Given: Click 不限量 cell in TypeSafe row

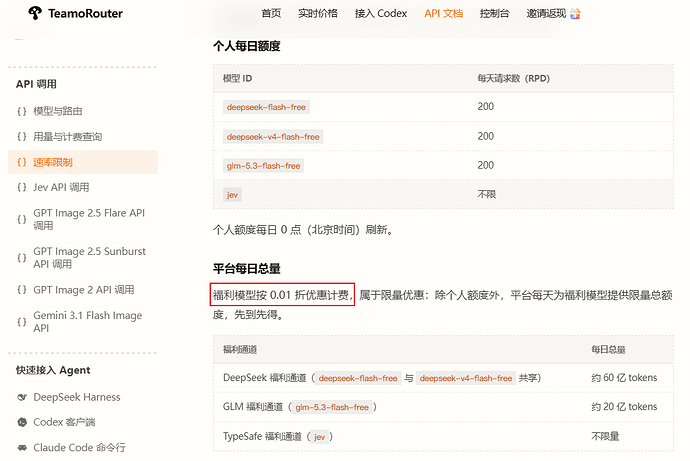Looking at the screenshot, I should coord(605,436).
